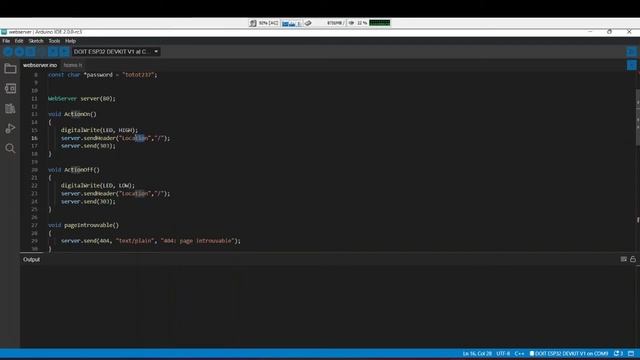Click the icon left of 876MB
Screen dimensions: 640x360
coord(308,23)
